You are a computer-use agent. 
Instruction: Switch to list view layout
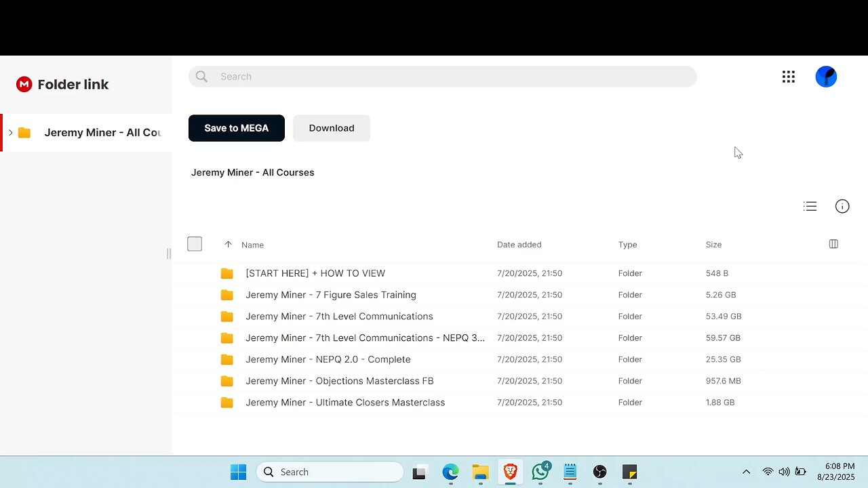pyautogui.click(x=810, y=207)
